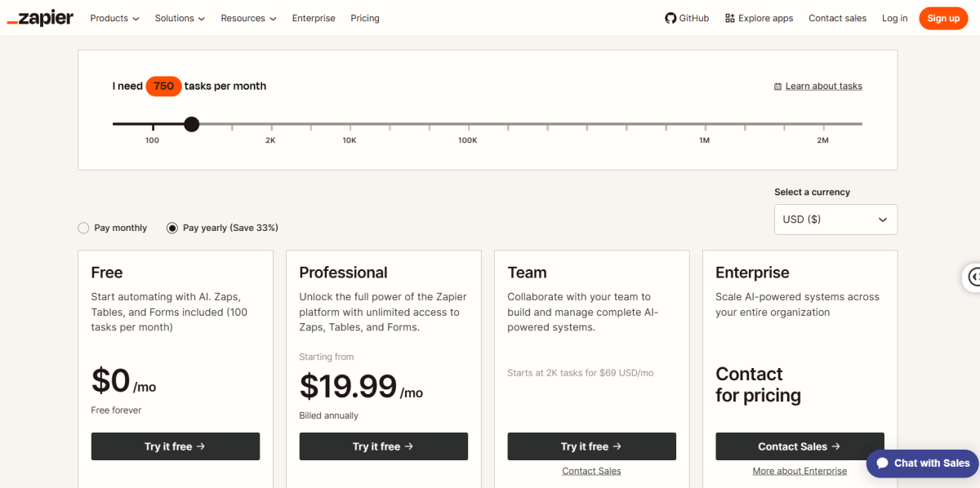Click the orange Sign up button
Image resolution: width=980 pixels, height=488 pixels.
(x=943, y=18)
